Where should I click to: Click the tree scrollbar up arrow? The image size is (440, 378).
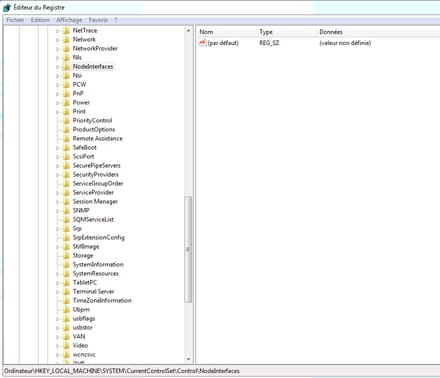188,30
